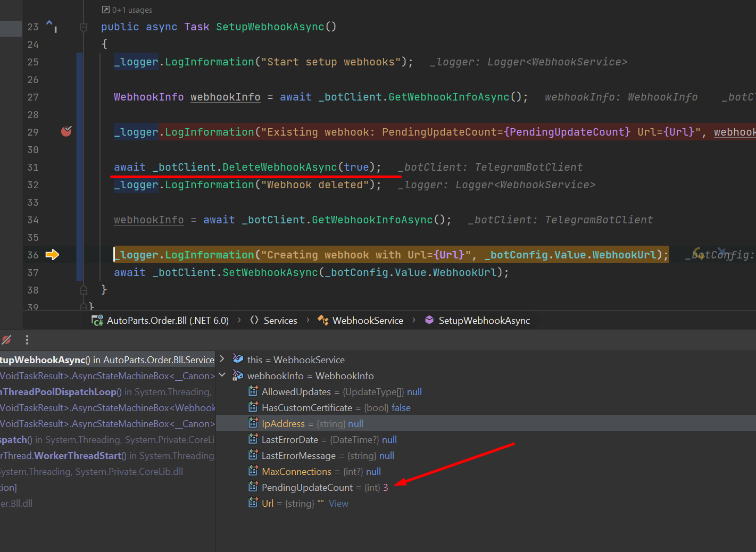This screenshot has width=756, height=552.
Task: Click the SetWebhookAsync call on line 37
Action: point(270,272)
